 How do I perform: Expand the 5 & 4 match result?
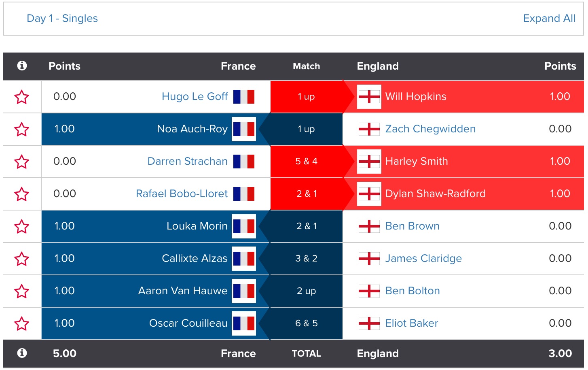tap(306, 162)
